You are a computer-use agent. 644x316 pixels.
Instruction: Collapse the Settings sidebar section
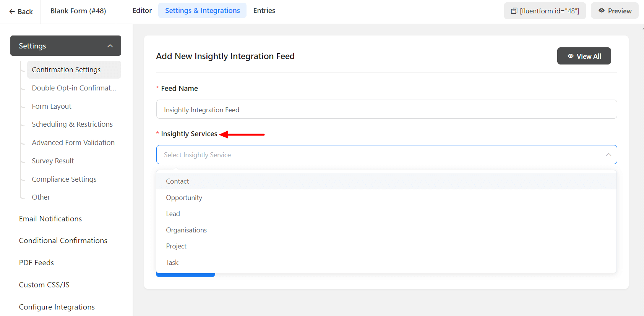click(110, 46)
